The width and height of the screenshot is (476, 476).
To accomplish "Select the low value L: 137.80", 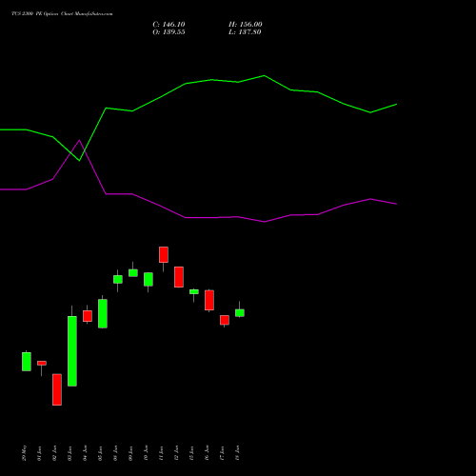I will tap(245, 32).
